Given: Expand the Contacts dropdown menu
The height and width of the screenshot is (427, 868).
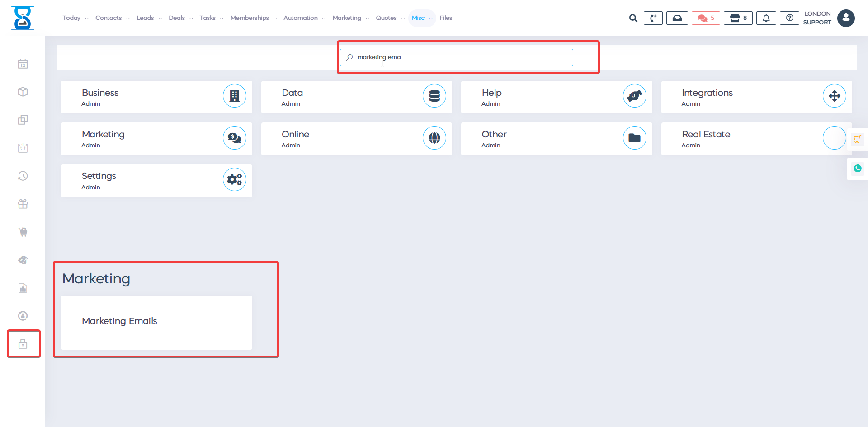Looking at the screenshot, I should tap(113, 18).
